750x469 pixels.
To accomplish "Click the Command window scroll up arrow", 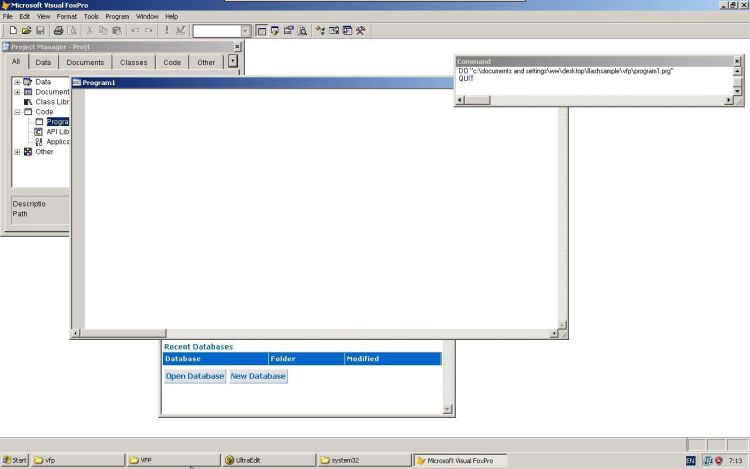I will [737, 71].
